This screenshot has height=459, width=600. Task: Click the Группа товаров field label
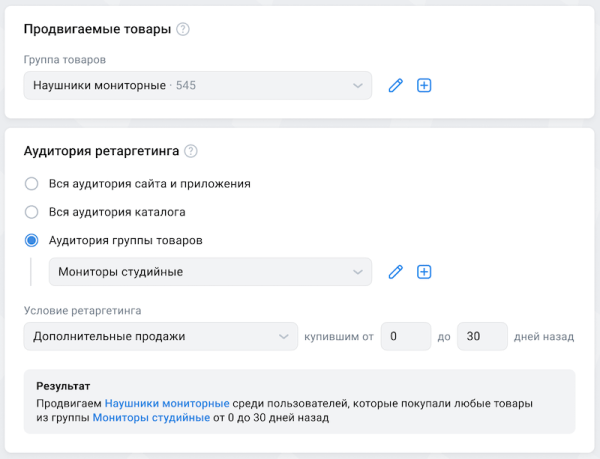[x=64, y=60]
